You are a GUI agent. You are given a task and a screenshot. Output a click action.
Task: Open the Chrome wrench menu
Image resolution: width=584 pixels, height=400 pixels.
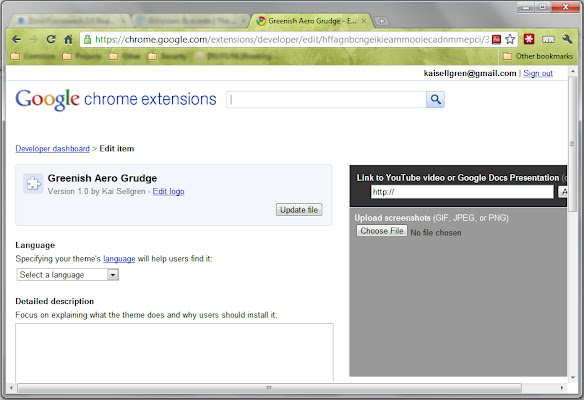(567, 39)
